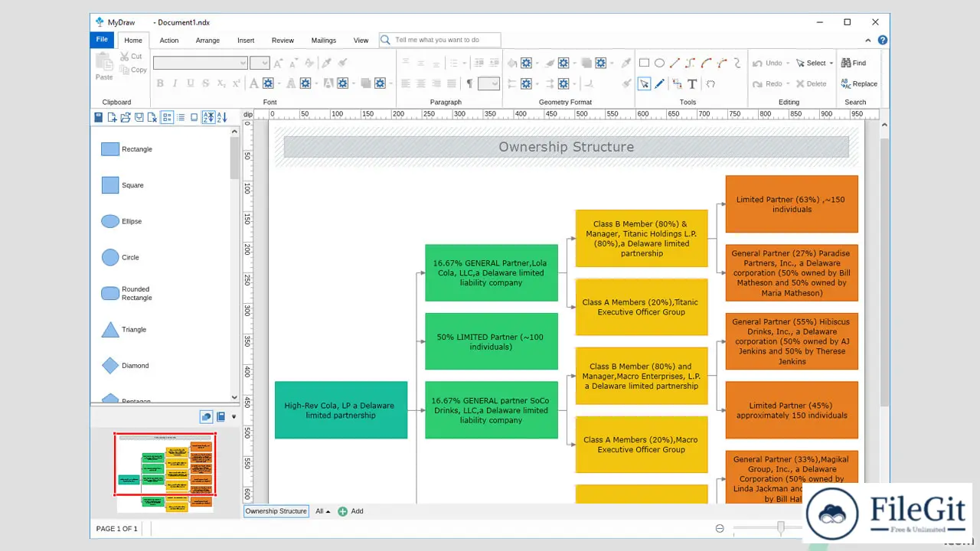This screenshot has width=980, height=551.
Task: Select the Ownership Structure page tab
Action: tap(276, 511)
